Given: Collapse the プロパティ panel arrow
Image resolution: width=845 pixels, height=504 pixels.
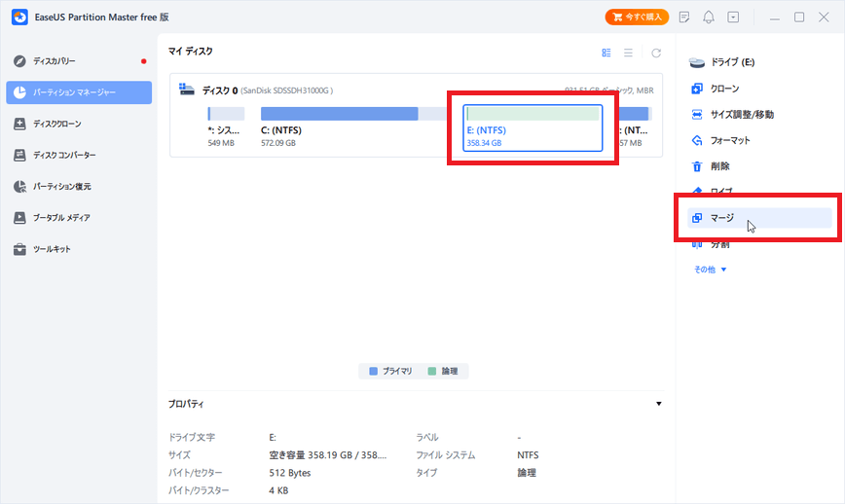Looking at the screenshot, I should [x=658, y=404].
